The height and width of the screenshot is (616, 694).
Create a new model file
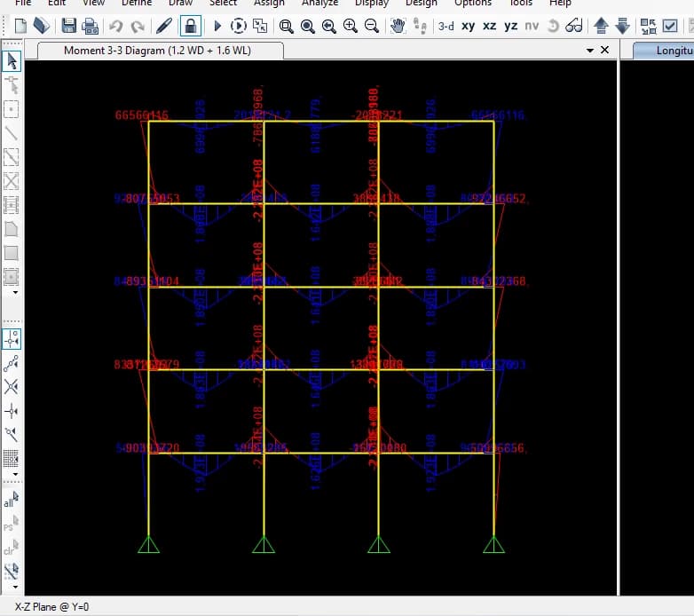(x=20, y=26)
